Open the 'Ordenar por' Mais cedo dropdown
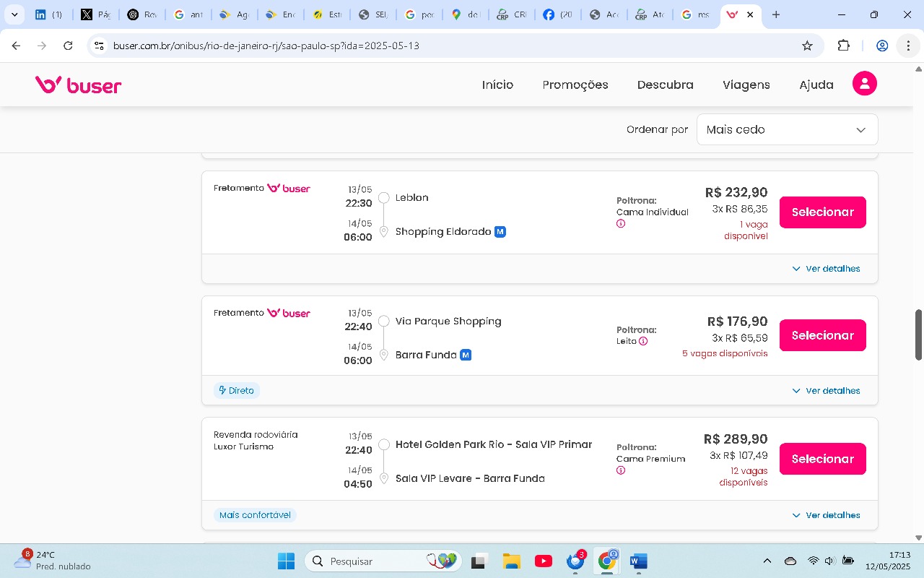Image resolution: width=924 pixels, height=578 pixels. tap(787, 130)
